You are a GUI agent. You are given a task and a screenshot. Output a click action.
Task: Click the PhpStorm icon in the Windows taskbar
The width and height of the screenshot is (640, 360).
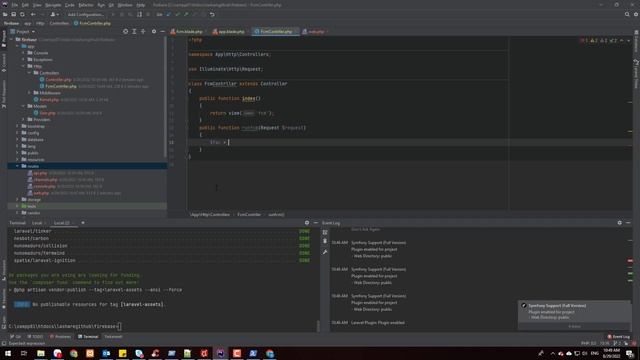pyautogui.click(x=220, y=353)
